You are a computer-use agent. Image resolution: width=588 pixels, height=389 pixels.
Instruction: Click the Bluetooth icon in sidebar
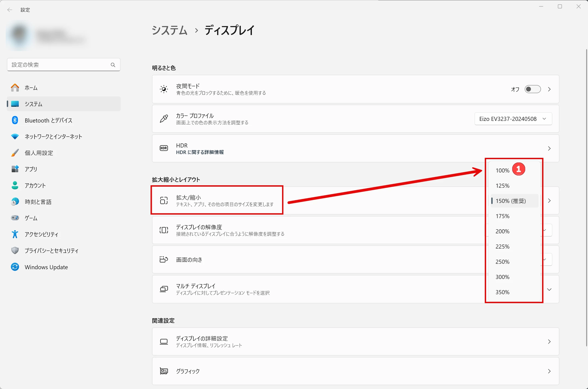[15, 120]
